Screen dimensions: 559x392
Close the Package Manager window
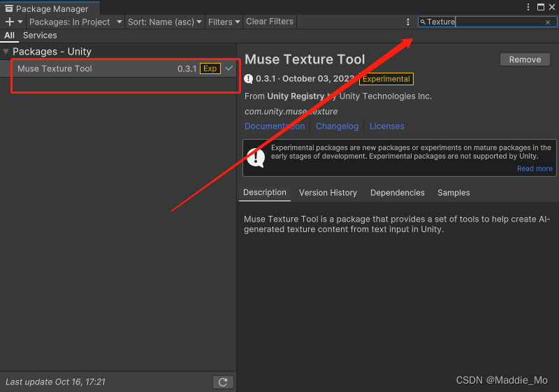(552, 7)
